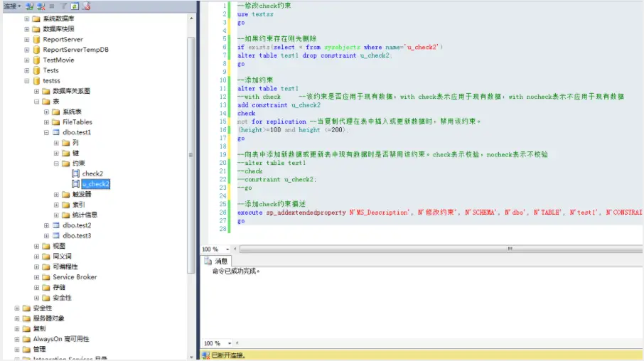The image size is (644, 361).
Task: Select the dbo.test3 table
Action: click(x=77, y=235)
